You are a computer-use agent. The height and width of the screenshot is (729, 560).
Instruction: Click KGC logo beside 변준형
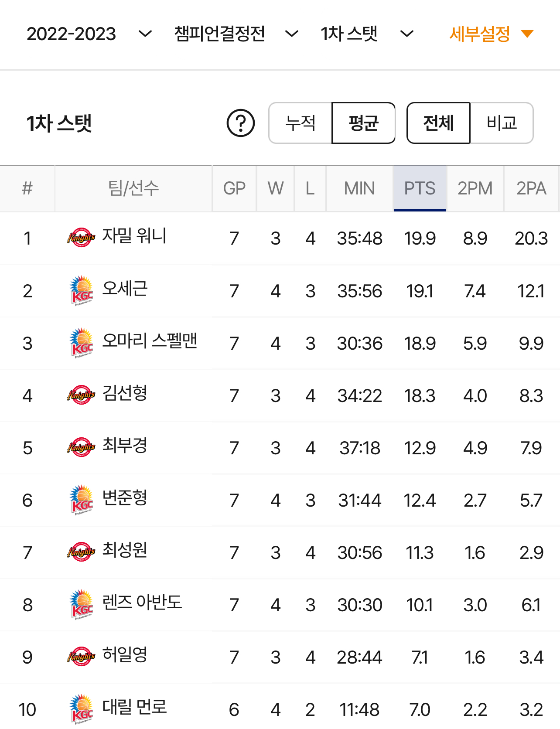82,500
